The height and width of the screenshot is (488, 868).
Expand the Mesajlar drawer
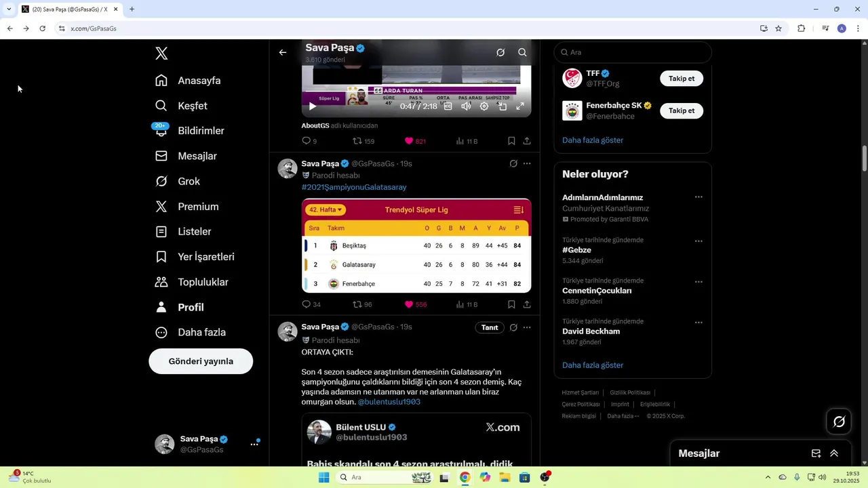pos(834,453)
